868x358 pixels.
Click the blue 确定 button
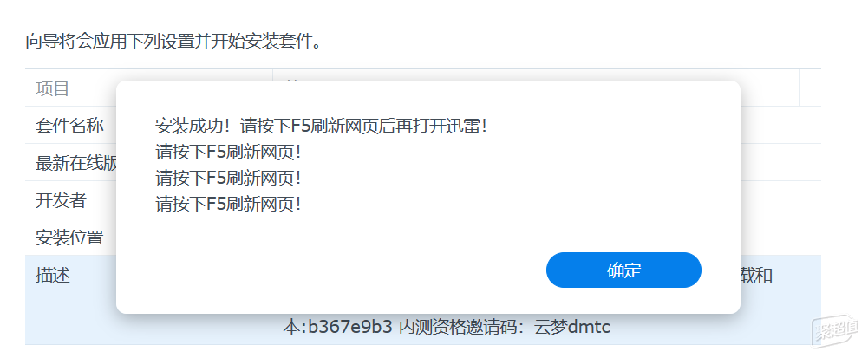click(623, 270)
